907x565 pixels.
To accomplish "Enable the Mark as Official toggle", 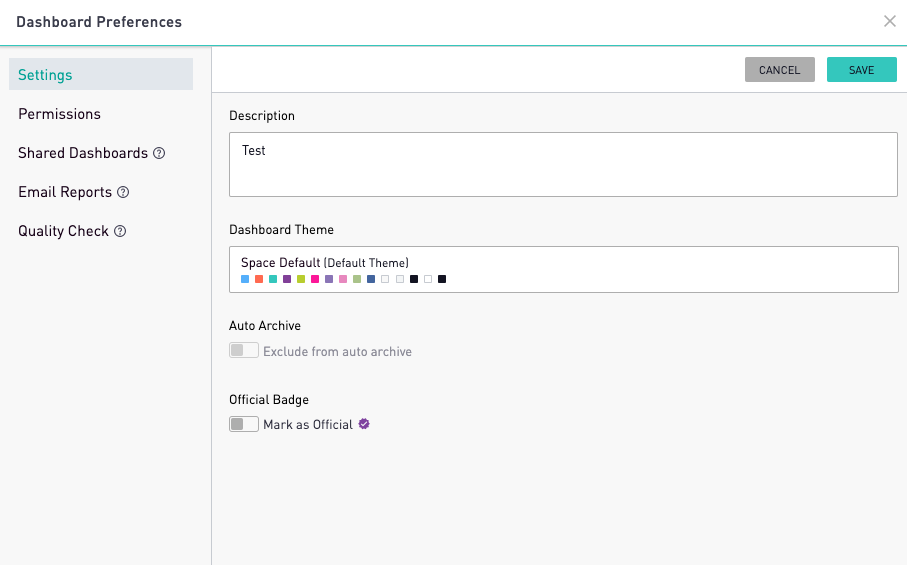I will (244, 424).
